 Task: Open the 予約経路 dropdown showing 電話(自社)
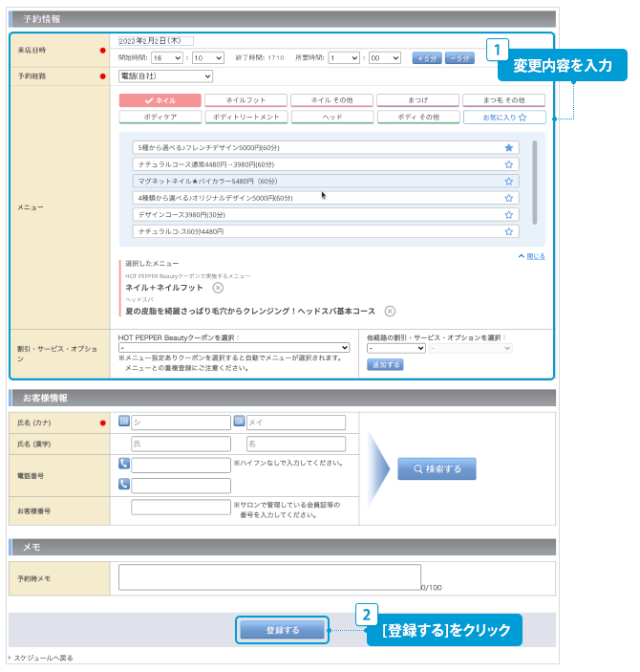click(x=165, y=76)
